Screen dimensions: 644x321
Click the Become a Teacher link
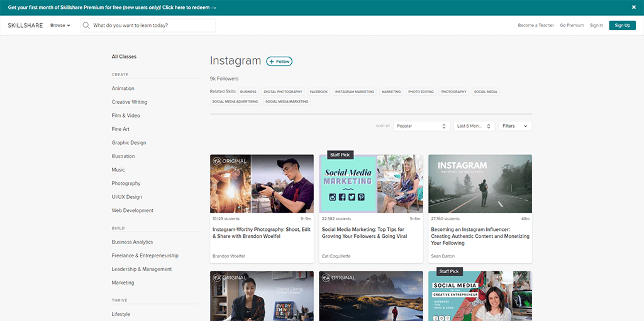536,25
